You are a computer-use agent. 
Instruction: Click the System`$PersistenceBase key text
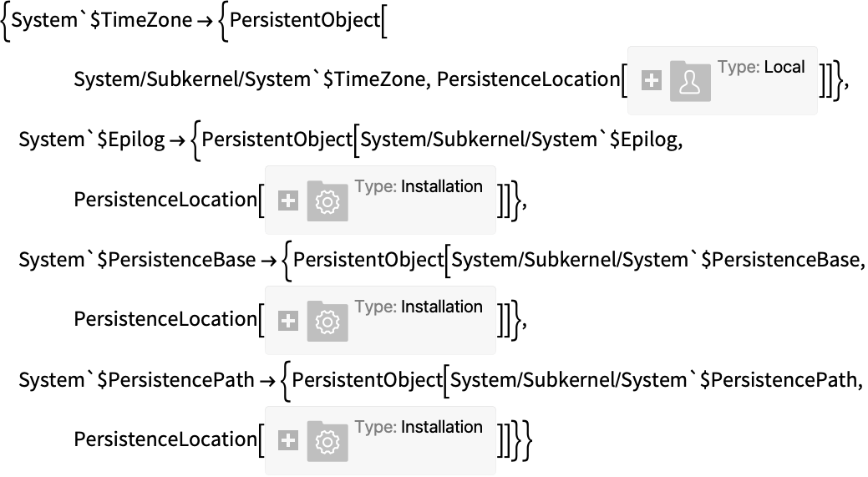137,260
